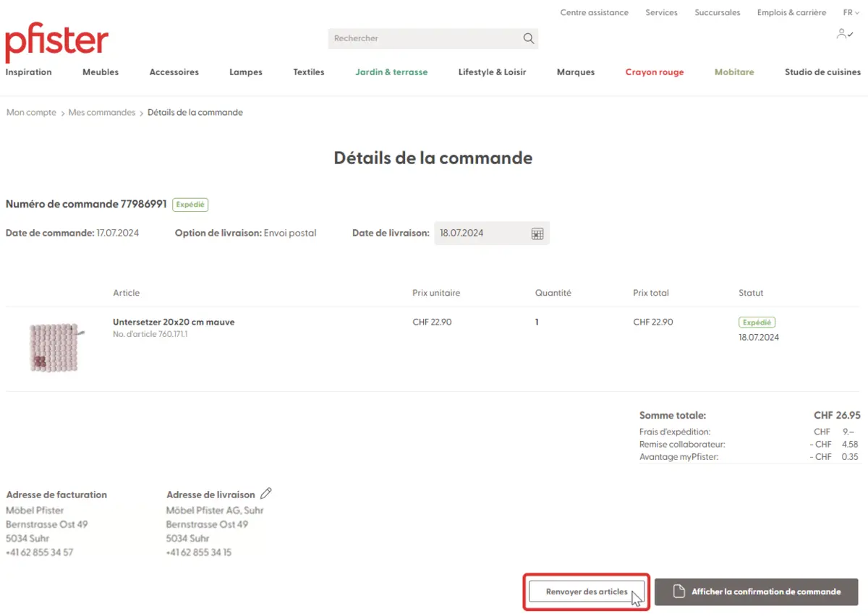Image resolution: width=868 pixels, height=616 pixels.
Task: Click the Renvoyer des articles button
Action: (587, 591)
